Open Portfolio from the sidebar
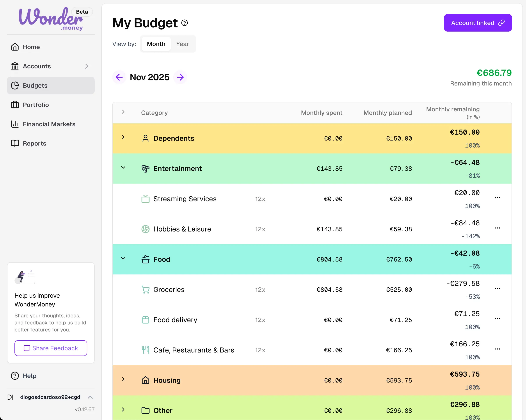 click(x=36, y=105)
